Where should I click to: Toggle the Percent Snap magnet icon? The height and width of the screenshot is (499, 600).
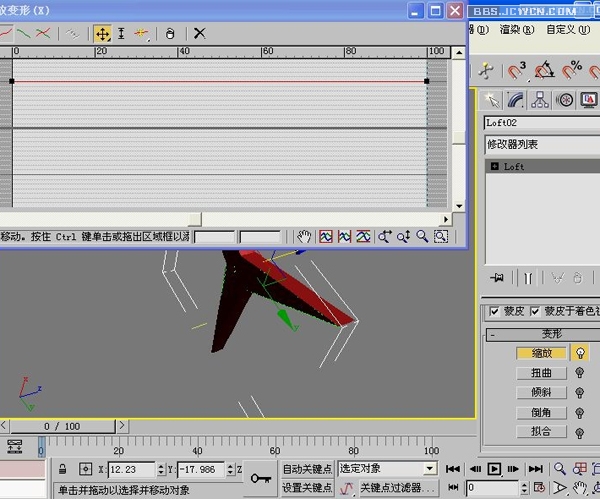[572, 70]
